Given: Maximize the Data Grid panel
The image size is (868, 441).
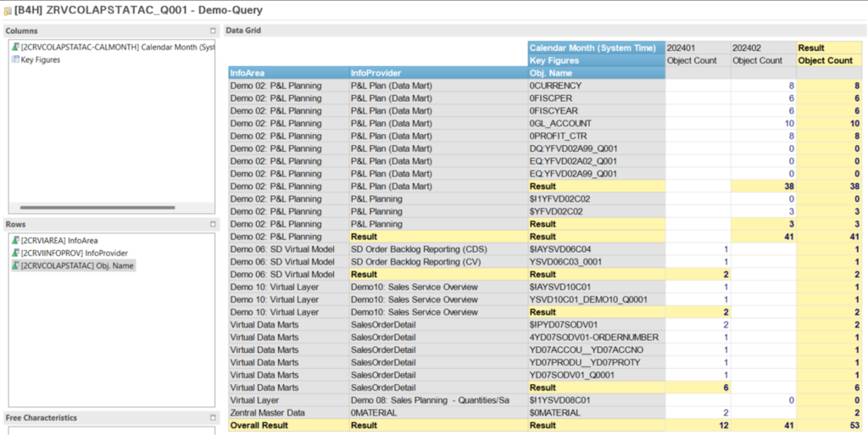Looking at the screenshot, I should (860, 31).
